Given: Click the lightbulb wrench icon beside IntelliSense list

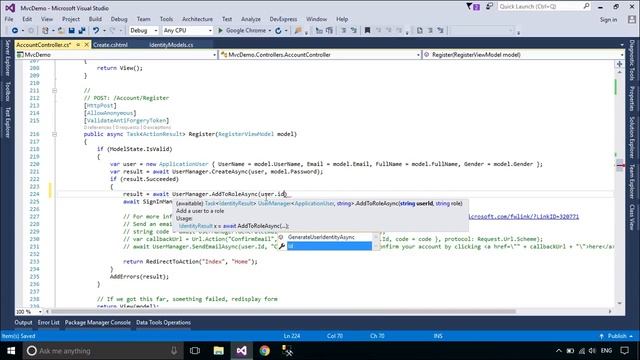Looking at the screenshot, I should [x=282, y=246].
